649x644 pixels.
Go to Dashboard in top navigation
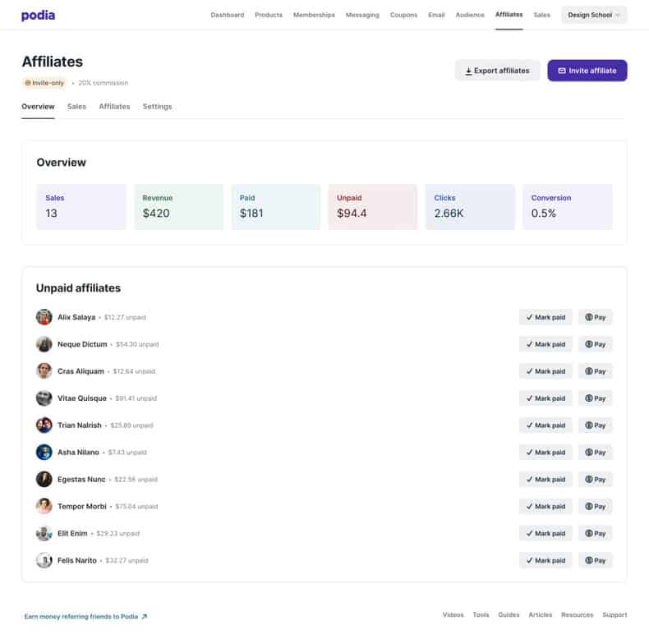tap(228, 15)
